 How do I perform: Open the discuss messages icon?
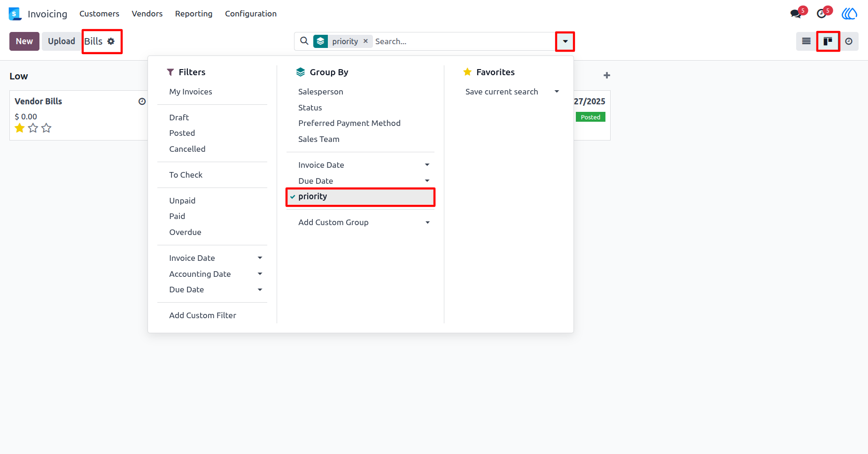[x=796, y=14]
